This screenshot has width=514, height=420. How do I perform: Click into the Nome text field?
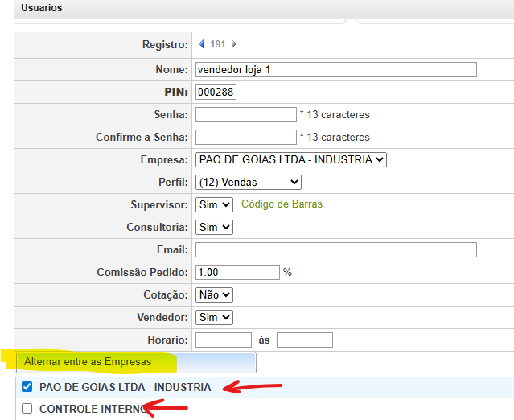335,69
